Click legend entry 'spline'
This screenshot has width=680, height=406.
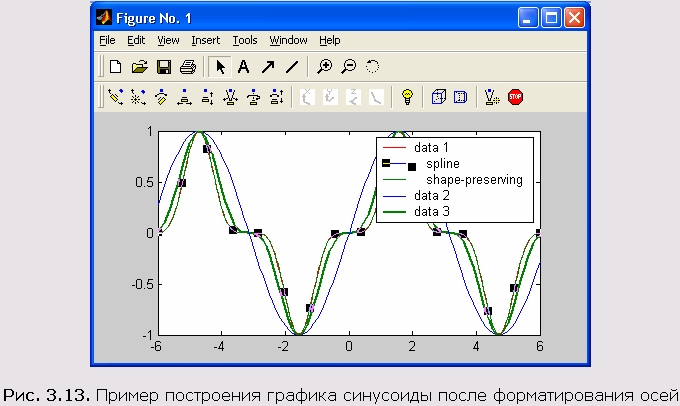[443, 164]
